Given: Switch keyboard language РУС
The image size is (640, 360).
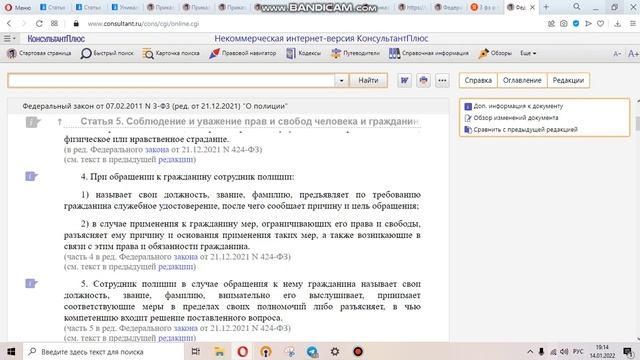Looking at the screenshot, I should click(x=578, y=351).
